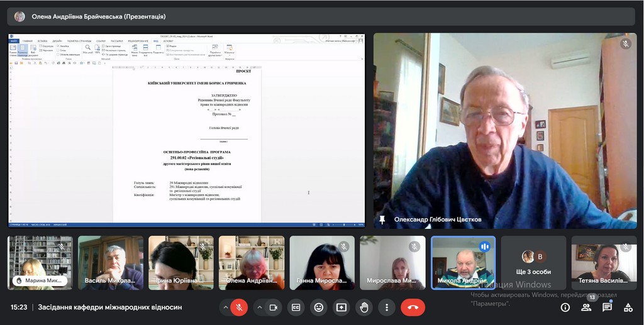Click the pin icon beside Олександр Глібович Цвєтков

click(x=382, y=220)
